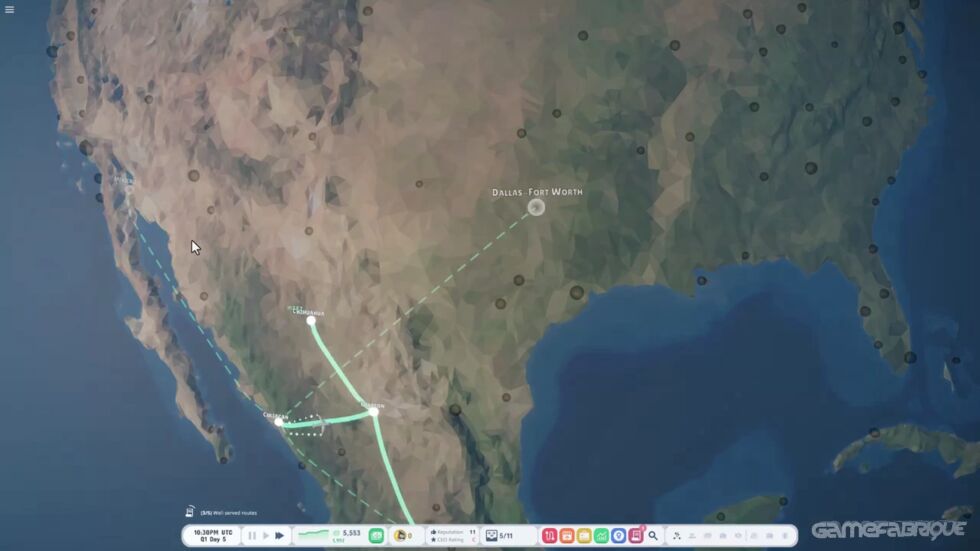Viewport: 980px width, 551px height.
Task: Click the red routes icon
Action: pyautogui.click(x=550, y=536)
